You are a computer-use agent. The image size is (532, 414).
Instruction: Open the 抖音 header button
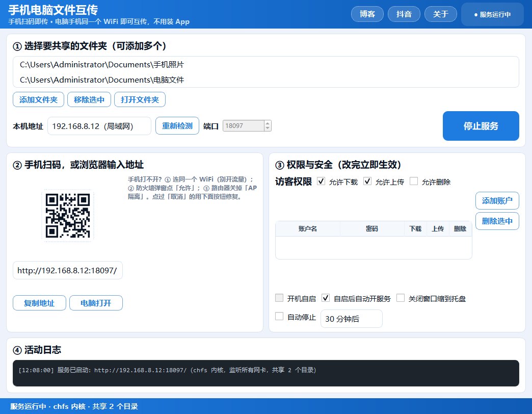[x=404, y=14]
